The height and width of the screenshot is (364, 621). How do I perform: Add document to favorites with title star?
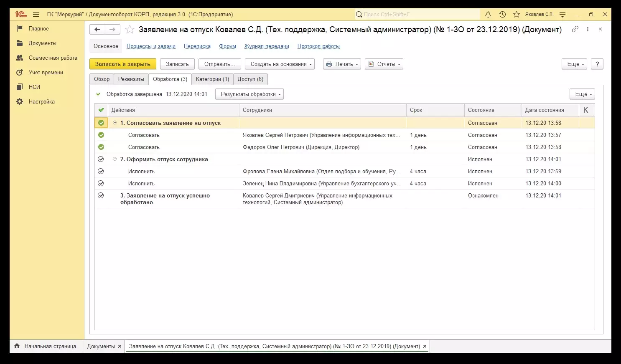point(130,30)
